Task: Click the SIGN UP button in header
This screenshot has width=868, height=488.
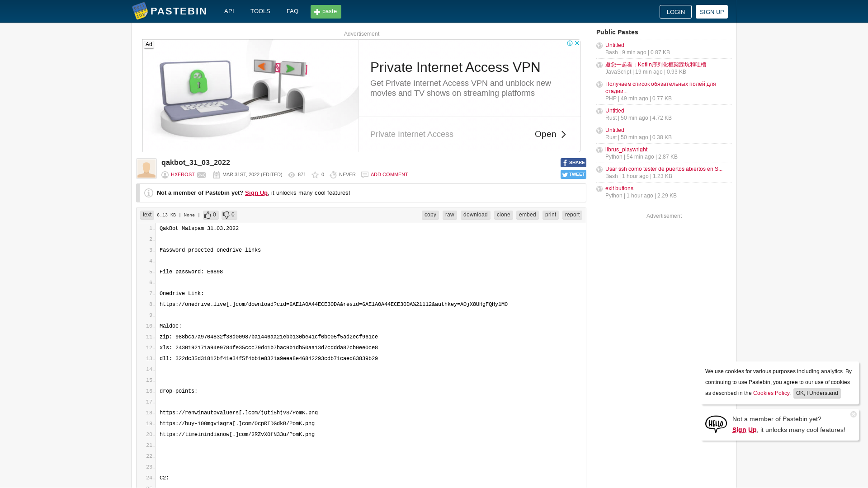Action: 712,12
